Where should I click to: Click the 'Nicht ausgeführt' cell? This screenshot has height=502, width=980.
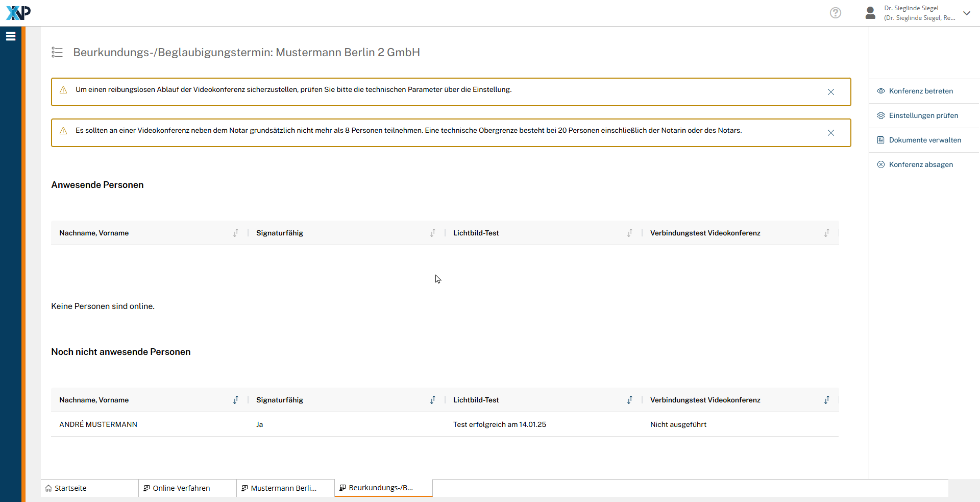click(678, 424)
